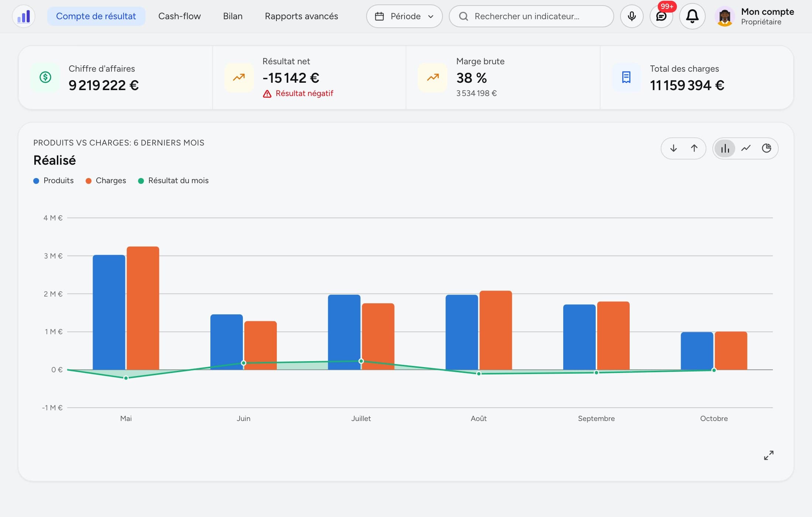Toggle the Produits legend series
This screenshot has height=517, width=812.
54,181
